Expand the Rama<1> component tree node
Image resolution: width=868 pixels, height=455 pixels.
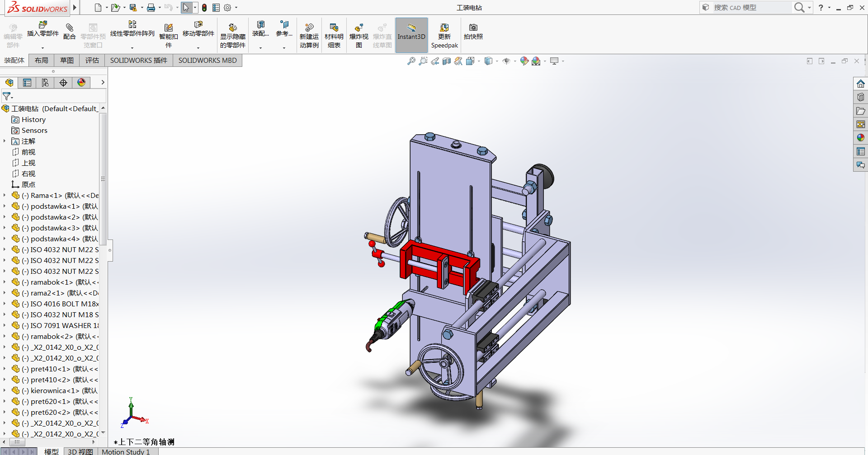(5, 195)
